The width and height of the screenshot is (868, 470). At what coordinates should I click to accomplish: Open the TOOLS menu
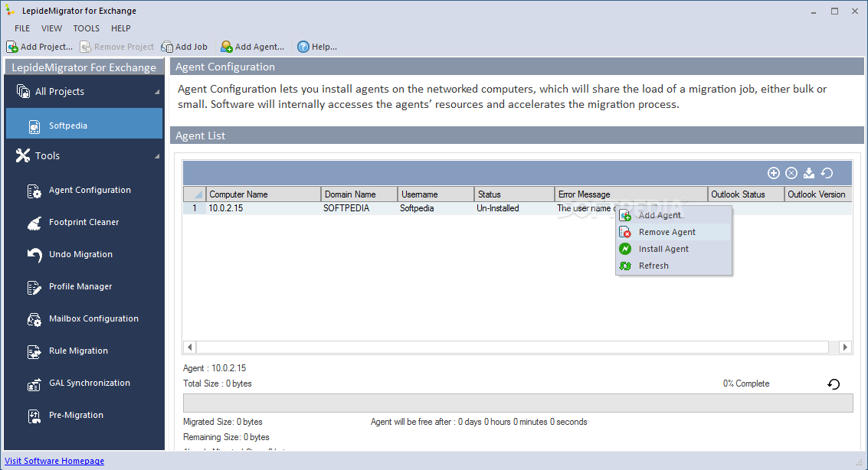click(x=87, y=28)
